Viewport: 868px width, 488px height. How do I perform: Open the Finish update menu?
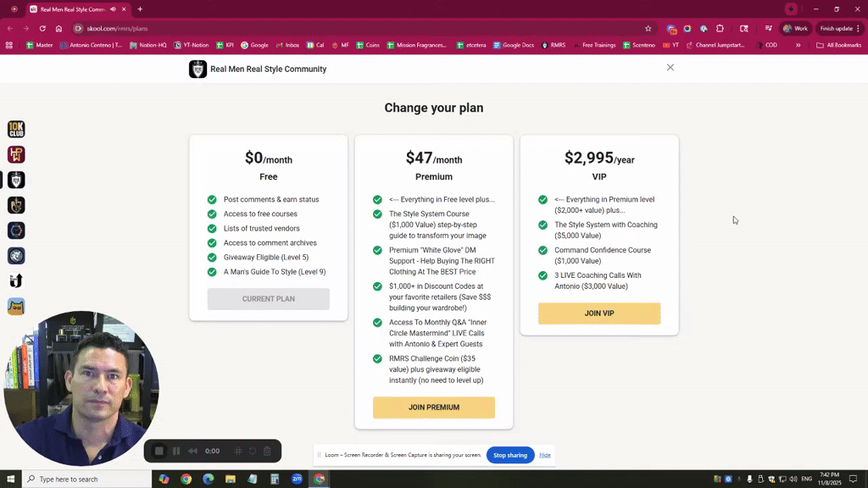[840, 28]
